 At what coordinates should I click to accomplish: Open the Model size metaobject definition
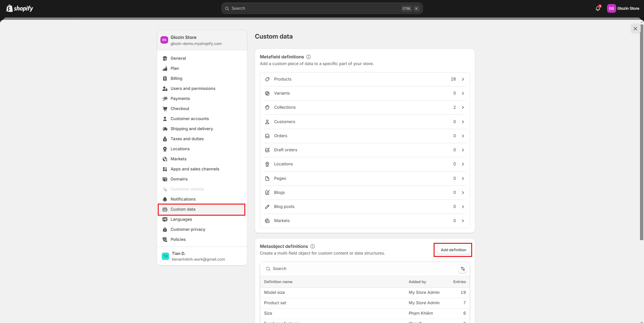[275, 292]
